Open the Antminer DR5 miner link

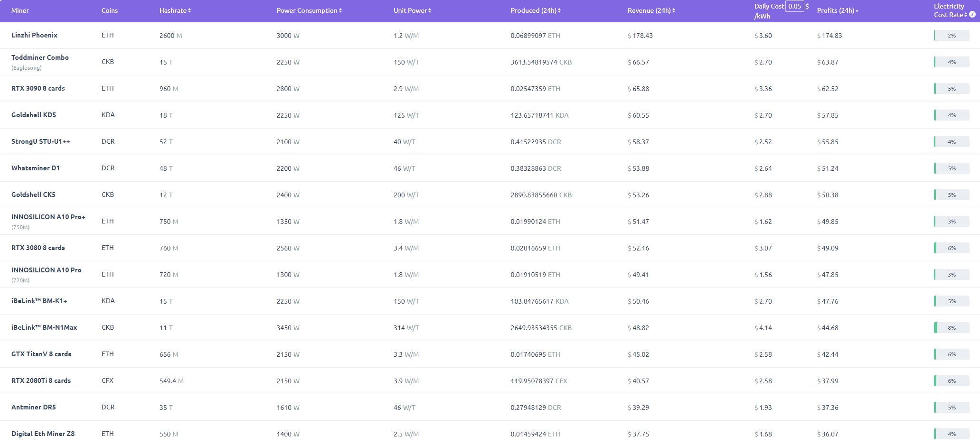coord(34,407)
